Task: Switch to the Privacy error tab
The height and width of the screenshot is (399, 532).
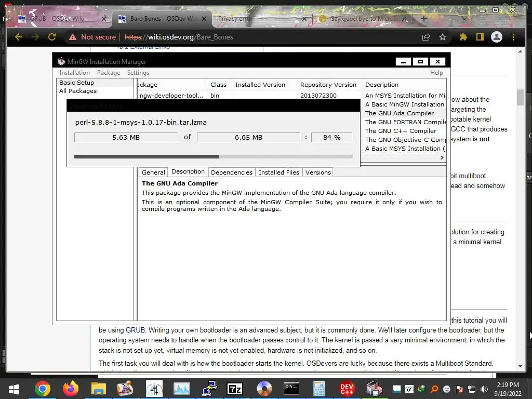Action: (261, 19)
